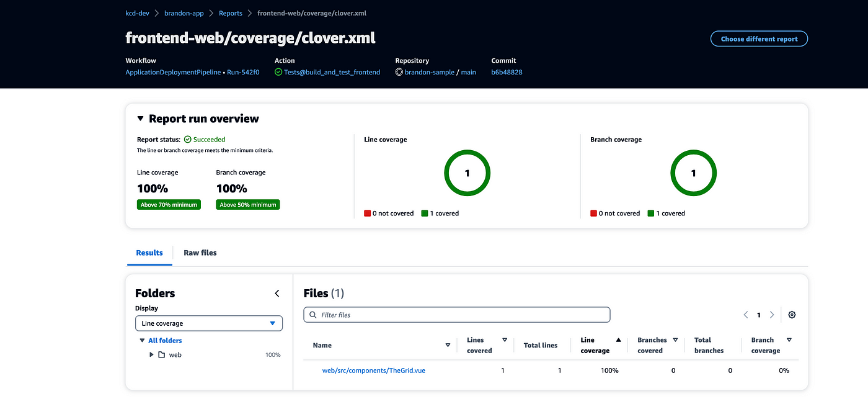Open commit b6b48828 link

[x=507, y=72]
